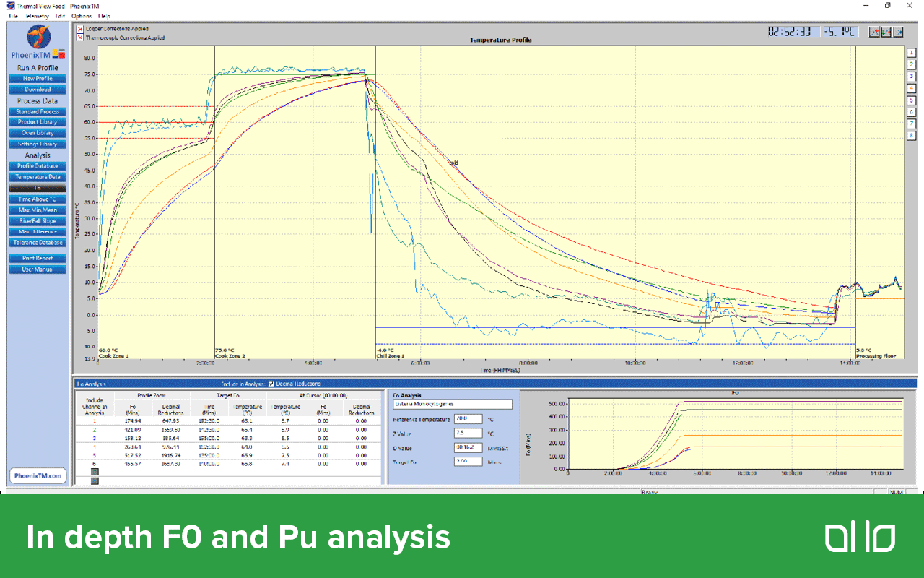This screenshot has height=578, width=924.
Task: Select Temperature Data in the Process Data sidebar
Action: click(x=38, y=176)
